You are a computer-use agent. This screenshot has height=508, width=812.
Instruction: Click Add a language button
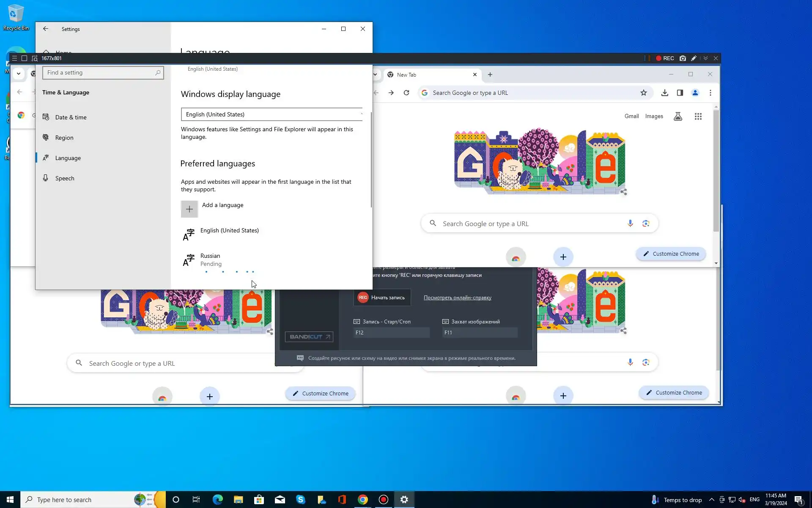189,209
